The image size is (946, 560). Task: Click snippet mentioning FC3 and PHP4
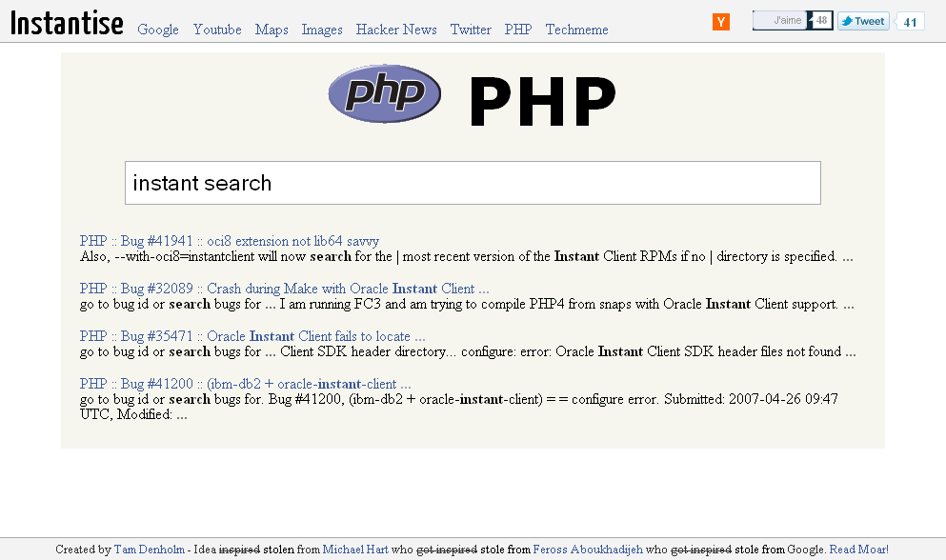467,304
